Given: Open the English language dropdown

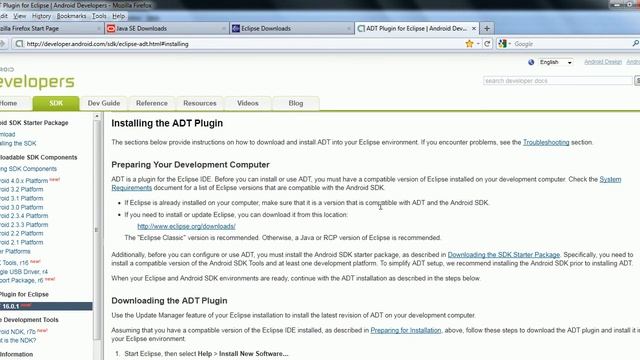Looking at the screenshot, I should click(x=555, y=62).
